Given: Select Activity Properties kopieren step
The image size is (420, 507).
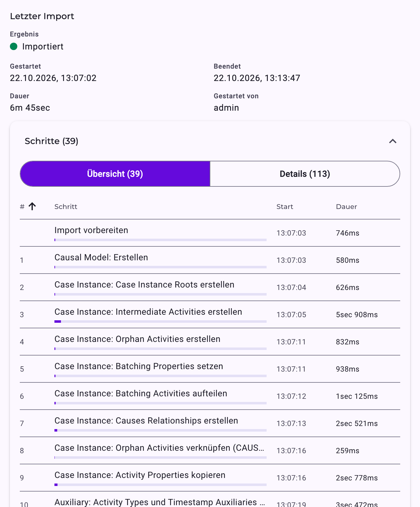Looking at the screenshot, I should tap(210, 478).
